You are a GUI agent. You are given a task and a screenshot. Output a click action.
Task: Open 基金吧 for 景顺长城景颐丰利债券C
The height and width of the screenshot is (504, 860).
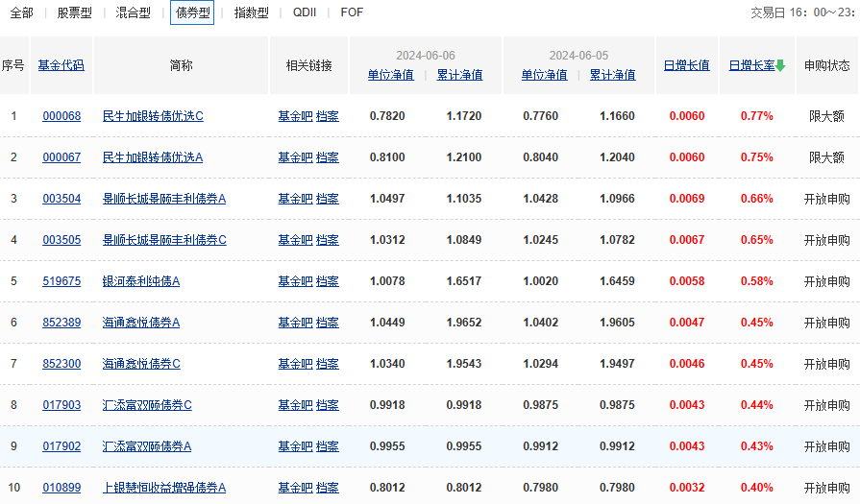pos(295,240)
